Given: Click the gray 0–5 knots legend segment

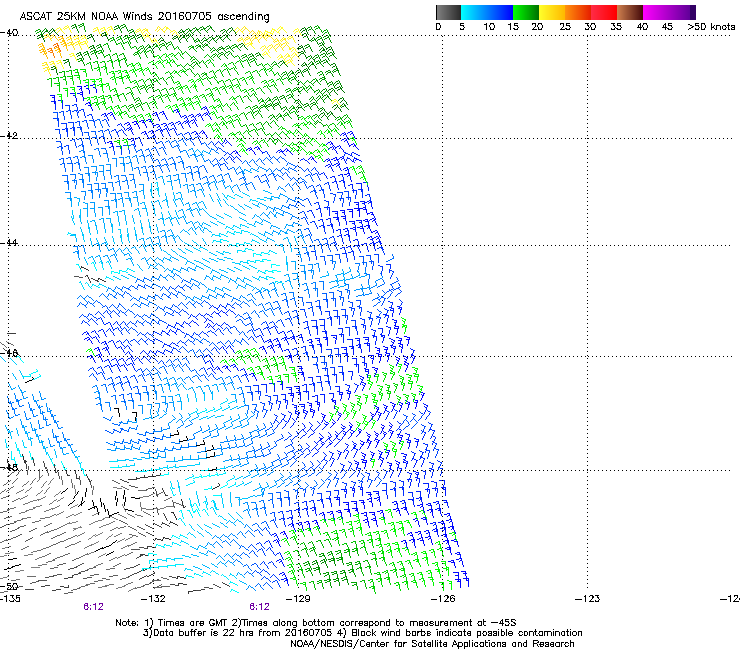Looking at the screenshot, I should click(x=448, y=12).
